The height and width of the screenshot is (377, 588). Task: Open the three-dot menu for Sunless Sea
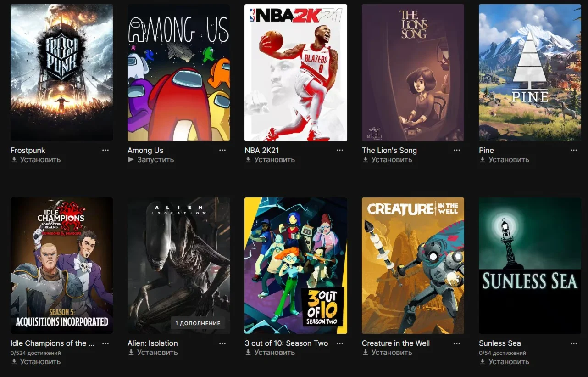click(574, 343)
